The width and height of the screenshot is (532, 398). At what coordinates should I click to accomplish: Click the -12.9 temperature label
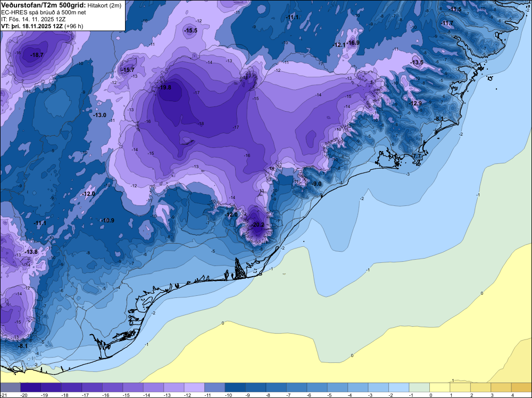pos(415,103)
